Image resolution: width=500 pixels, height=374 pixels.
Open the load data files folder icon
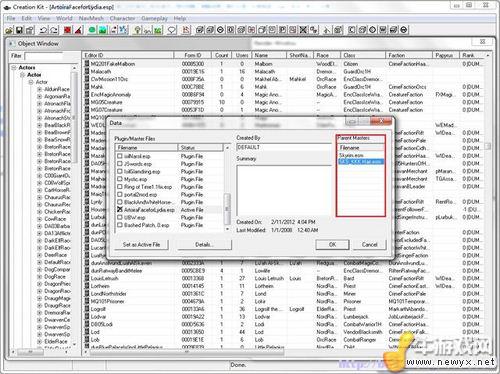[9, 30]
